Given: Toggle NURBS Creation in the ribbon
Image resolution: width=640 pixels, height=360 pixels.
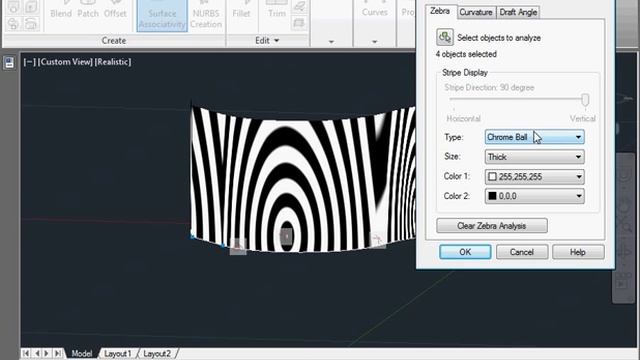Looking at the screenshot, I should pyautogui.click(x=206, y=16).
